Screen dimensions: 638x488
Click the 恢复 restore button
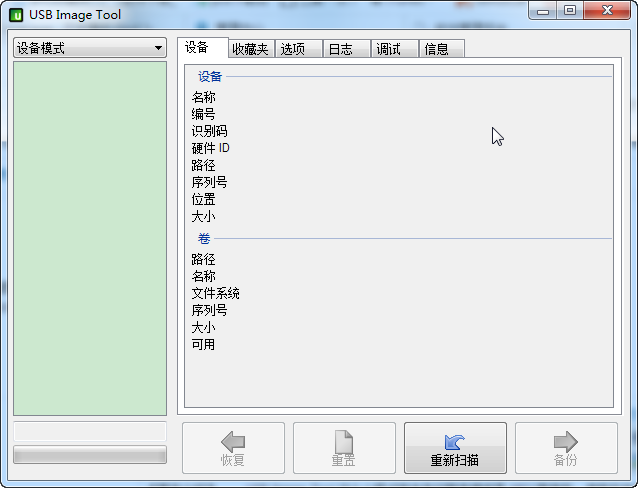233,448
